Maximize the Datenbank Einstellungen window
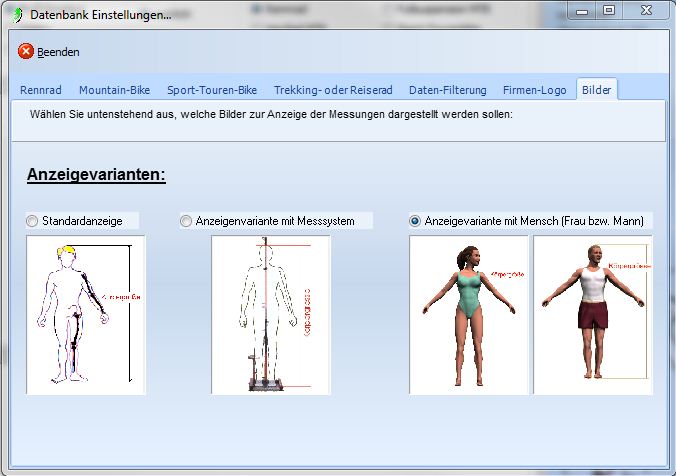Viewport: 676px width, 476px height. point(608,10)
